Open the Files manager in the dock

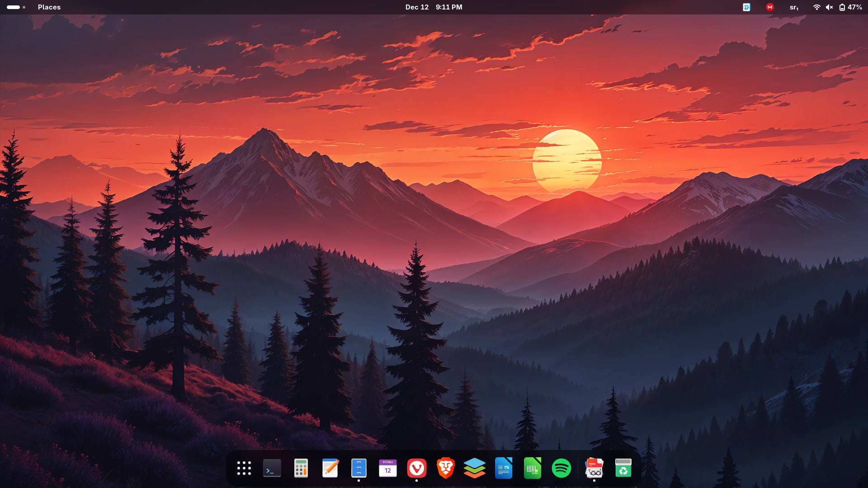359,468
